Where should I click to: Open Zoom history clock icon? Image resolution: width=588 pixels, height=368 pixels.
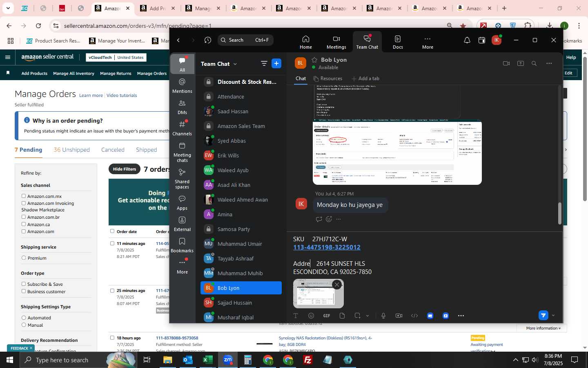[208, 40]
